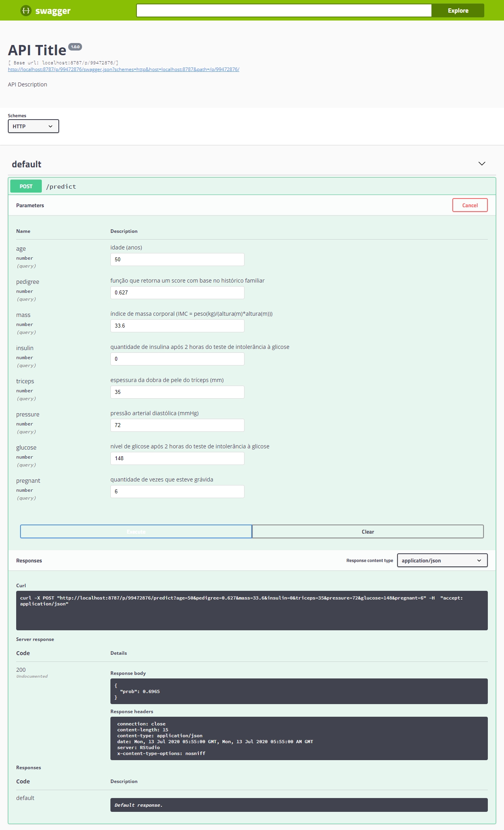Click the Clear button
This screenshot has height=830, width=504.
pyautogui.click(x=368, y=532)
